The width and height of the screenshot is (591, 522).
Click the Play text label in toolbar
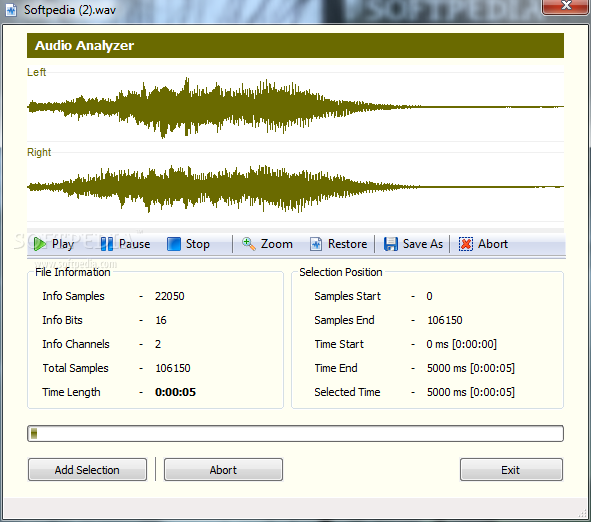63,244
